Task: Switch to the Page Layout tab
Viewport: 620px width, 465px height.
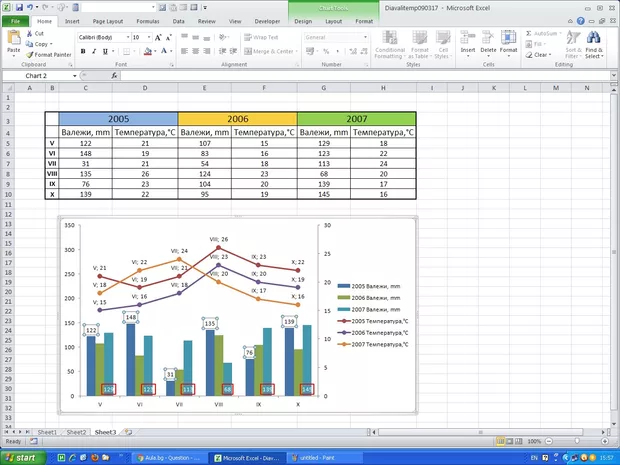Action: (x=108, y=21)
